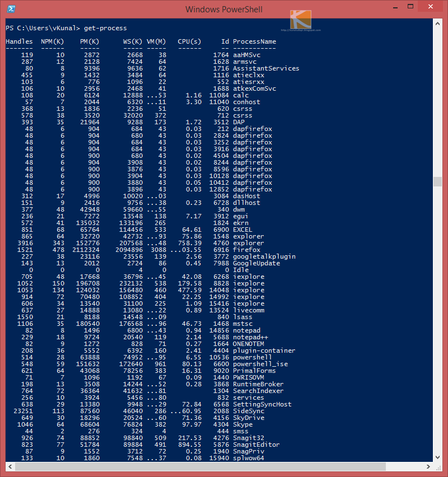
Task: Click the PWRISOVM process name
Action: click(x=249, y=377)
